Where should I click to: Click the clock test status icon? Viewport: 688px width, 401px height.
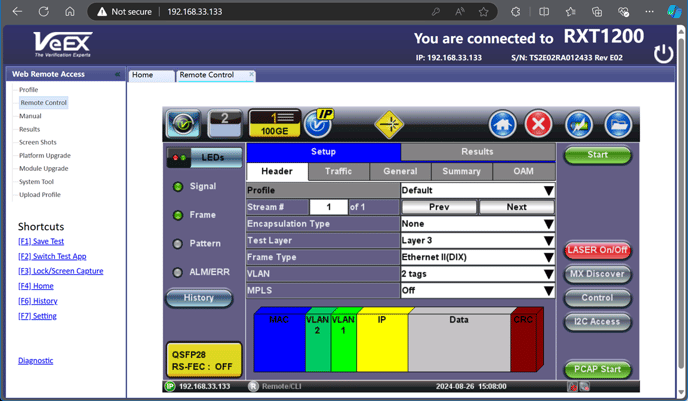(x=183, y=124)
